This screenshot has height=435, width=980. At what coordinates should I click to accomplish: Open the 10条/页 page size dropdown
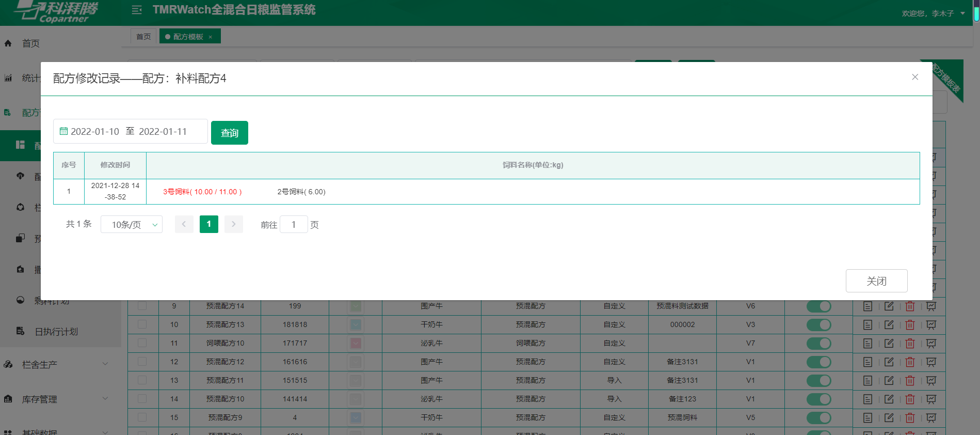coord(132,224)
